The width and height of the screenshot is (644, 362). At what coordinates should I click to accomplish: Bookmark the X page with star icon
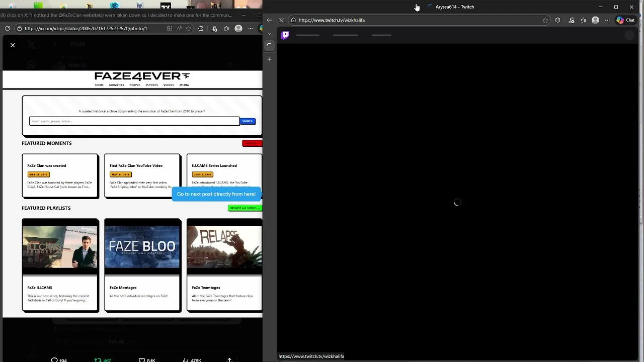[190, 29]
